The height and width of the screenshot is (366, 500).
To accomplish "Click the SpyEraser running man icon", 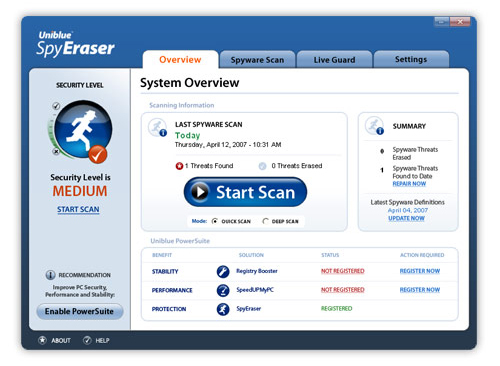I will click(223, 309).
